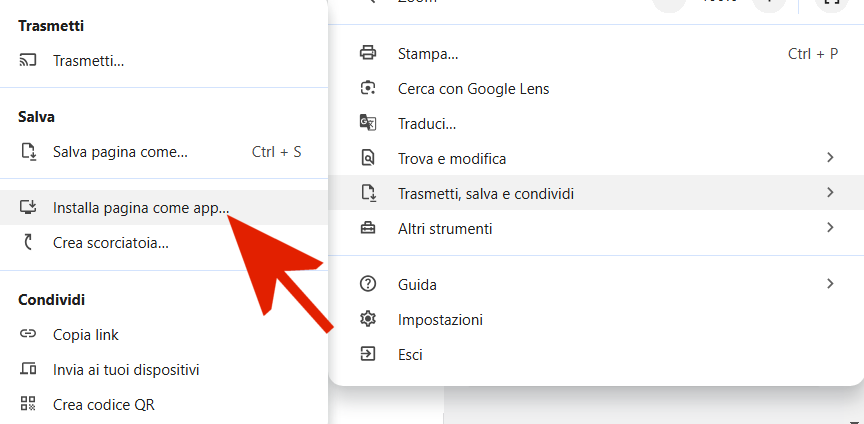This screenshot has width=864, height=424.
Task: Click the Google Lens icon
Action: [x=368, y=89]
